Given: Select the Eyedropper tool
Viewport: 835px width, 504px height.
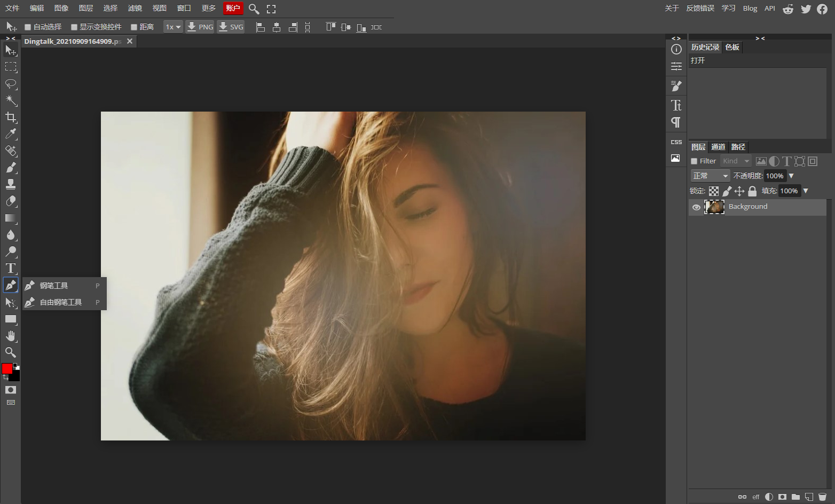Looking at the screenshot, I should (x=11, y=134).
